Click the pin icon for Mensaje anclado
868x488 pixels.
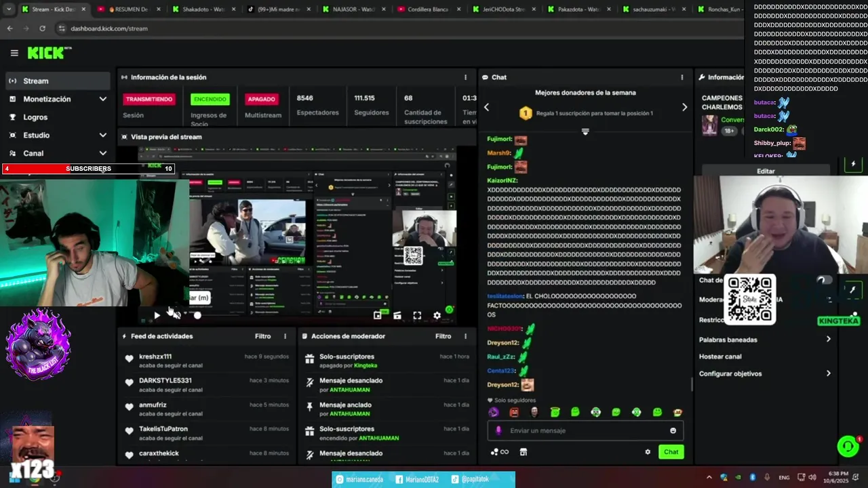(x=310, y=407)
